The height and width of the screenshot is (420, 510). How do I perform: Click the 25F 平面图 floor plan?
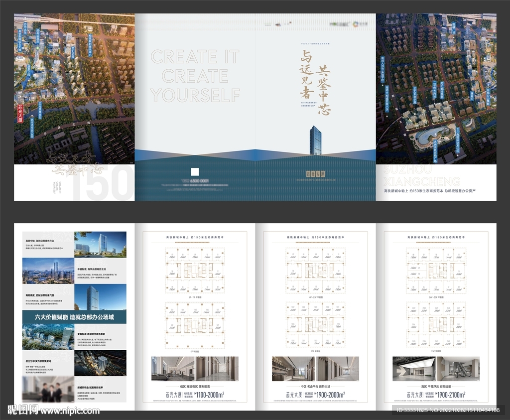436,325
